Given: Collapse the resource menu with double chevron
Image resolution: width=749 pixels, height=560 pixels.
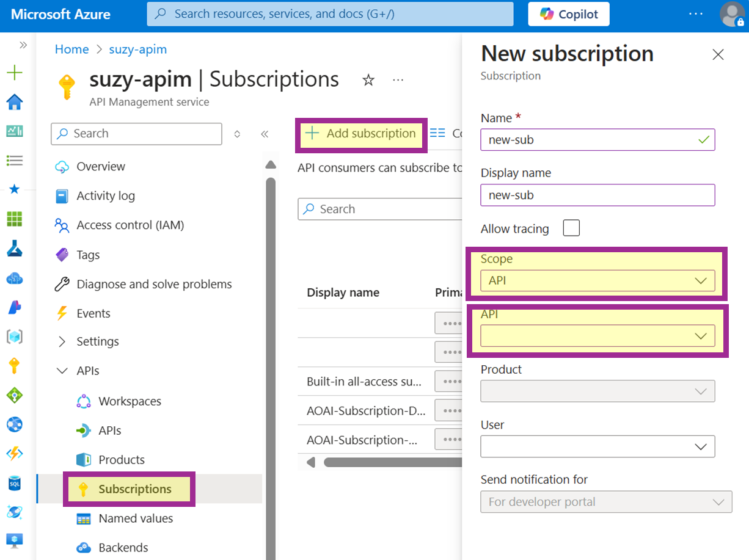Looking at the screenshot, I should click(265, 134).
